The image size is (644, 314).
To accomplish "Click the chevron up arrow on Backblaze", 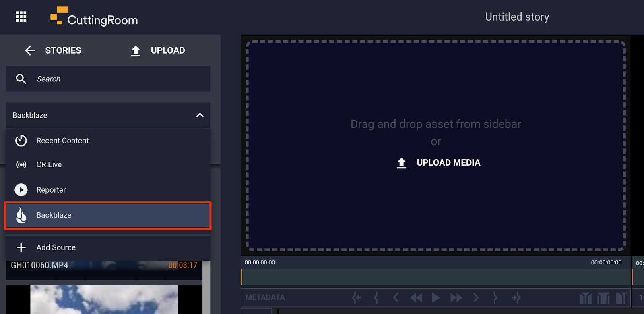I will pyautogui.click(x=200, y=115).
